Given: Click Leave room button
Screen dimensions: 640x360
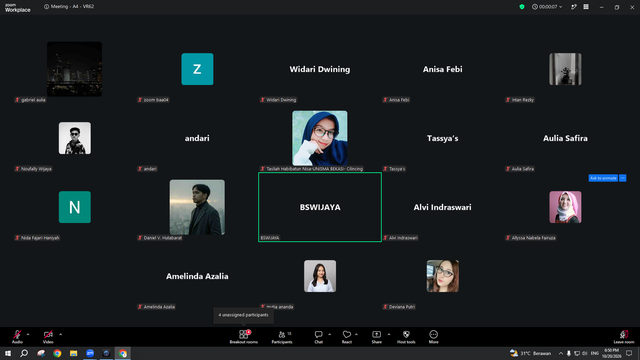Looking at the screenshot, I should [624, 337].
